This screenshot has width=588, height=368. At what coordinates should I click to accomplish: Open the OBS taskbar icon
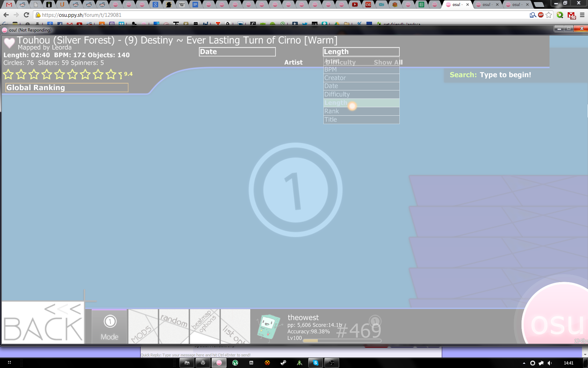pyautogui.click(x=332, y=363)
